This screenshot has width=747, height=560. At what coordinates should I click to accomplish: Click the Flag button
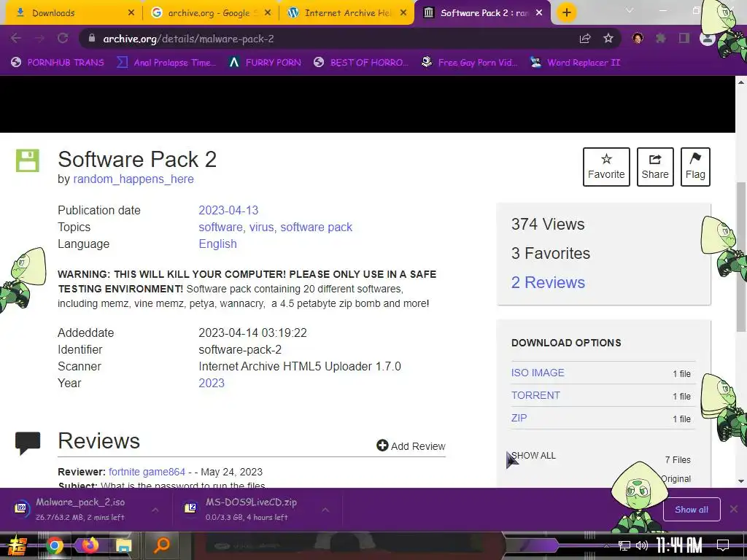pyautogui.click(x=695, y=167)
